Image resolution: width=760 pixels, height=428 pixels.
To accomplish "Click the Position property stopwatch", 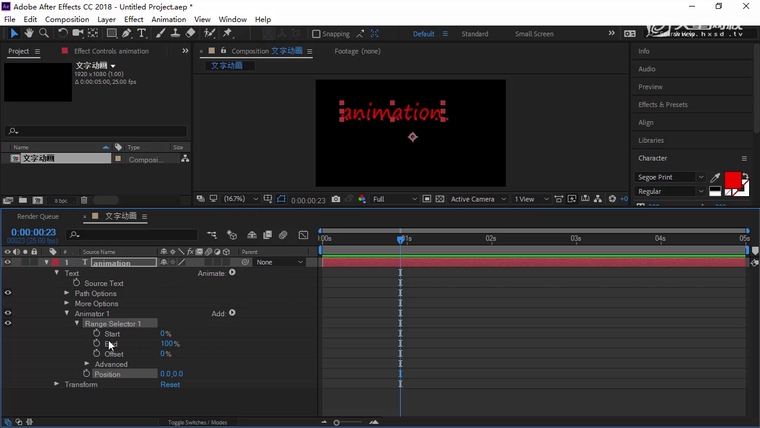I will (87, 374).
